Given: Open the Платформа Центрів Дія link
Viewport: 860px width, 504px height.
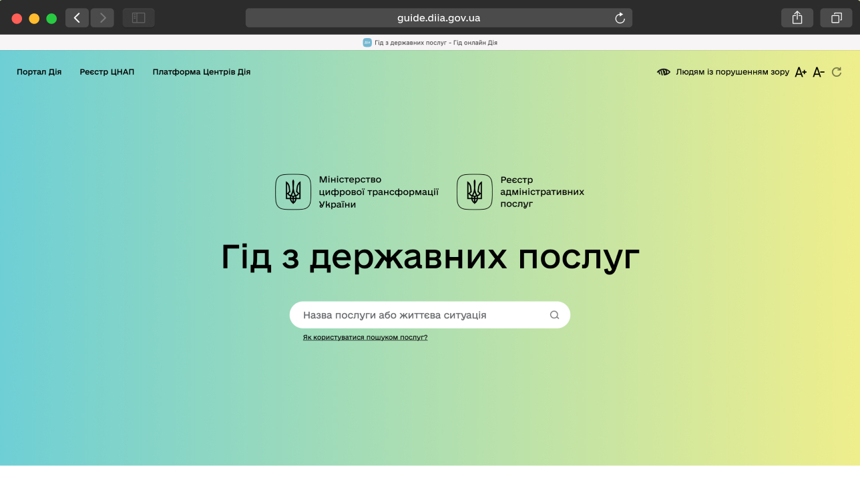Looking at the screenshot, I should click(202, 72).
